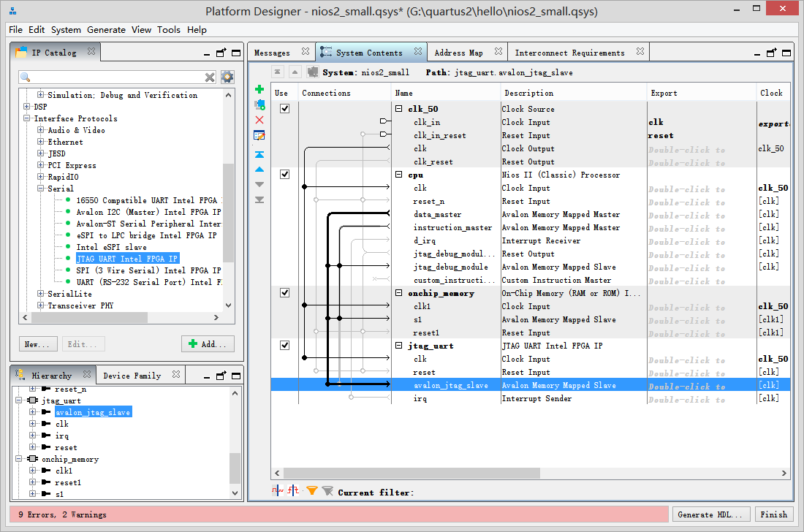Select 'JTAG UART Intel FPGA IP' in catalog
This screenshot has height=532, width=804.
tap(127, 259)
